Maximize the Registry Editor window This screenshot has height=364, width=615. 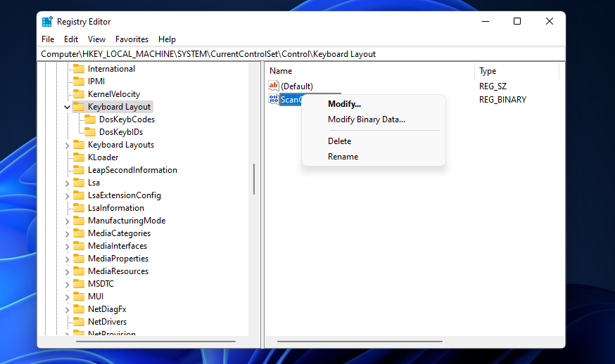coord(517,21)
